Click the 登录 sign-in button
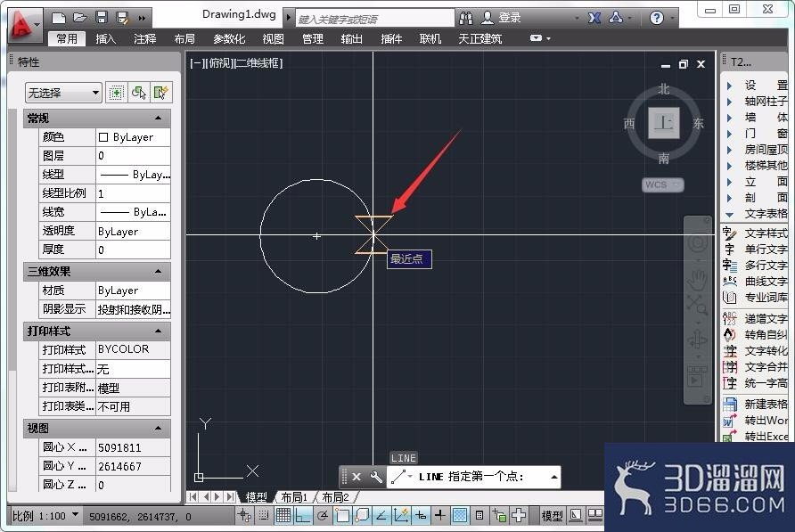The height and width of the screenshot is (532, 795). pyautogui.click(x=502, y=18)
